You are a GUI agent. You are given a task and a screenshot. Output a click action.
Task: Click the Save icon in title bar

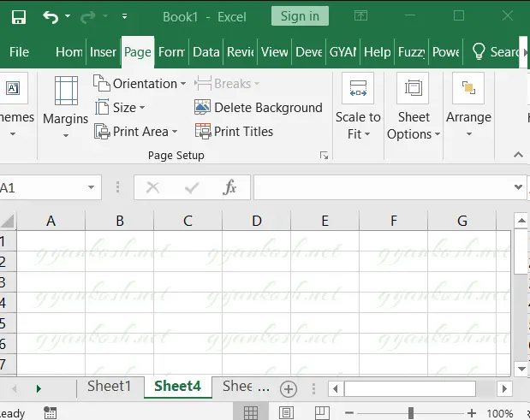(19, 17)
